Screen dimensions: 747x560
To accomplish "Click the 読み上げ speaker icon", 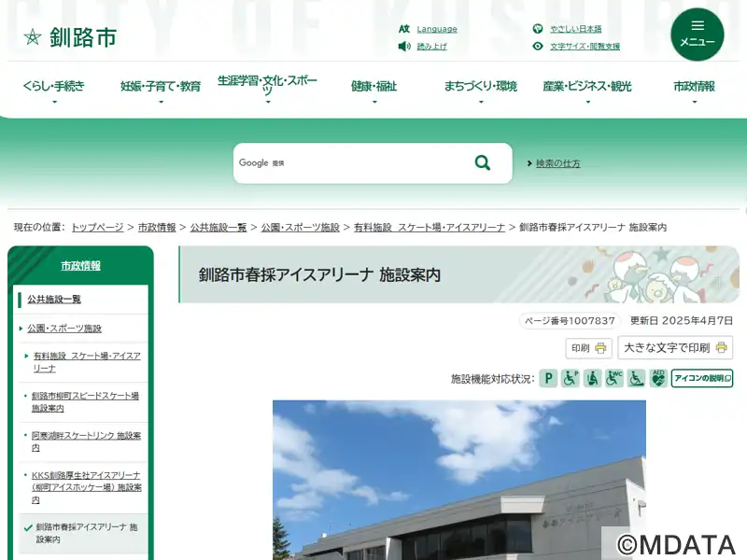I will [x=404, y=46].
